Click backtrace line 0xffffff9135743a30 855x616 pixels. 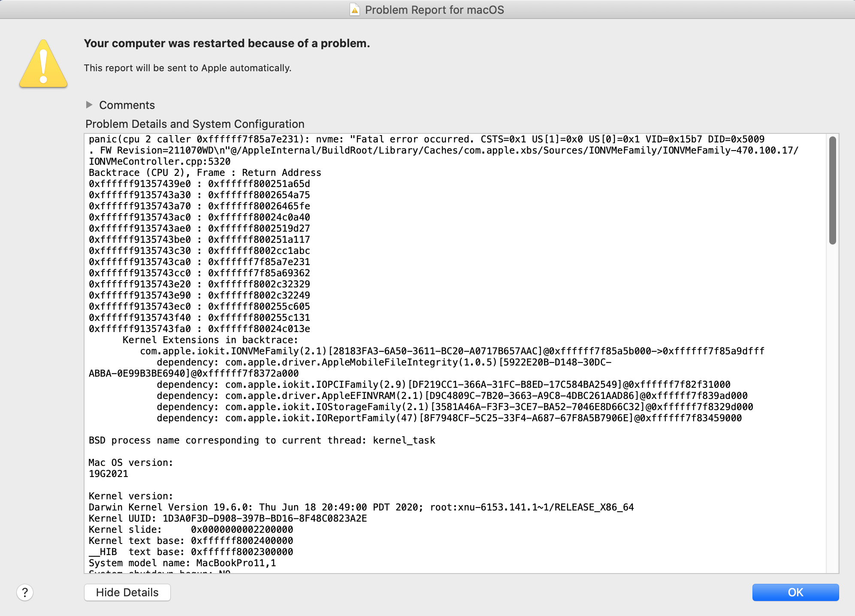pos(199,195)
